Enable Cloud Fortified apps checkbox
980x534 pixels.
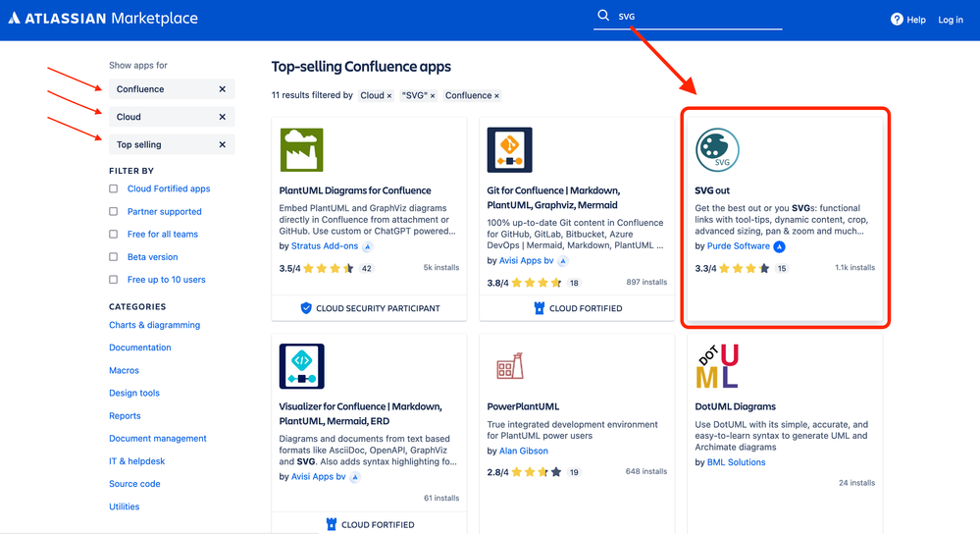click(113, 188)
